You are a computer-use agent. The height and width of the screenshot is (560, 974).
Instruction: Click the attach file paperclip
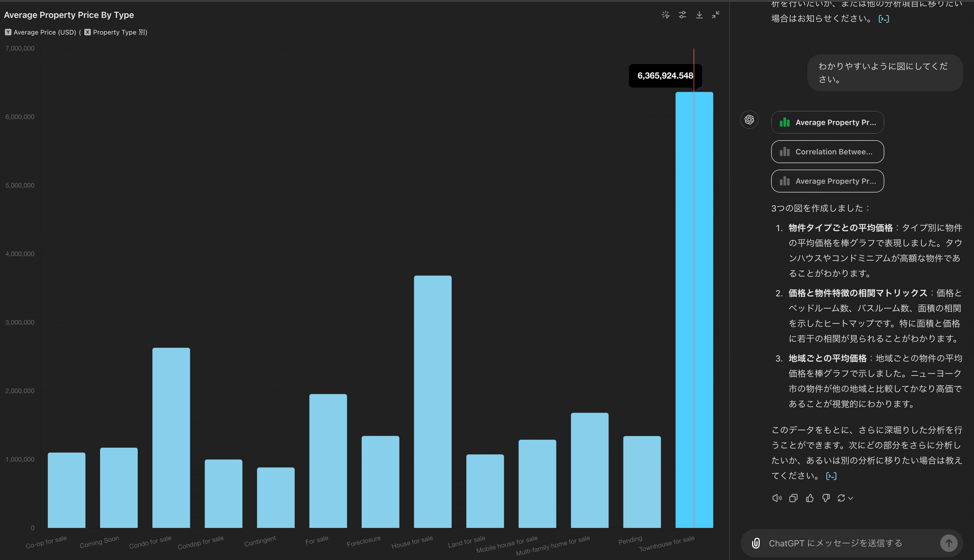point(756,543)
